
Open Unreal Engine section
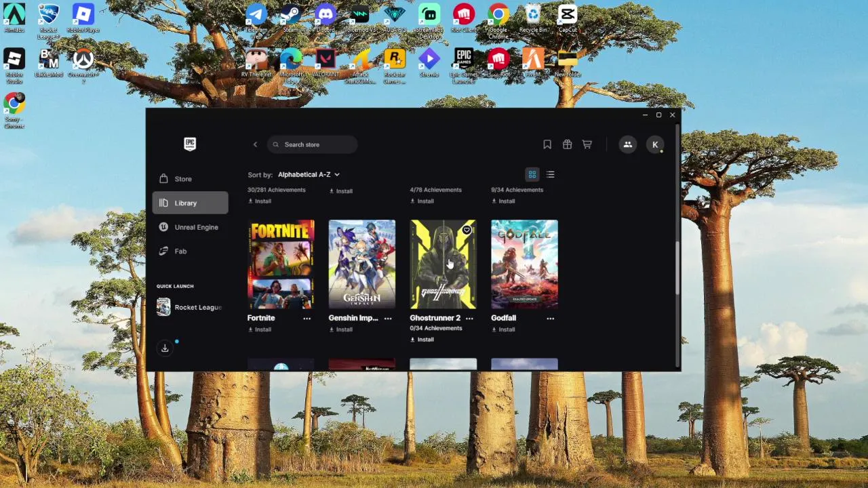pyautogui.click(x=190, y=227)
